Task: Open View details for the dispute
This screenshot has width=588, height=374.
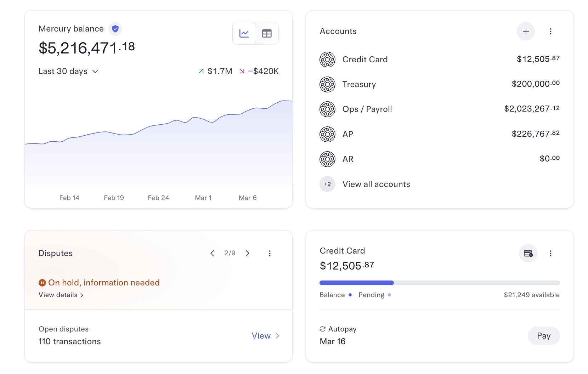Action: 61,295
